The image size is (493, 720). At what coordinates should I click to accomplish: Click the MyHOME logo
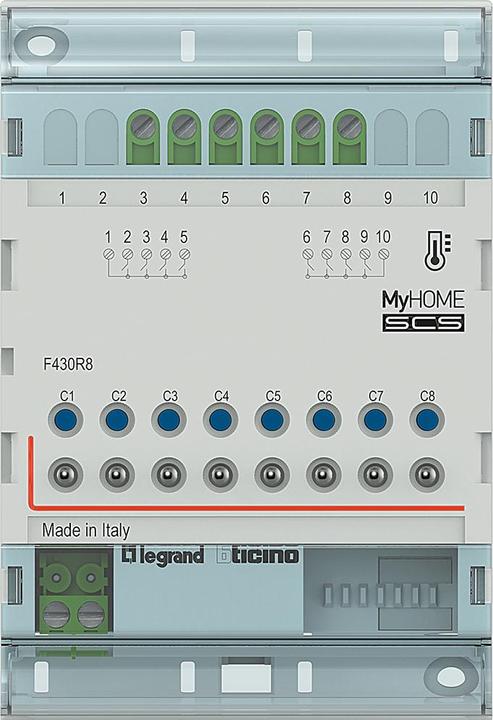(423, 300)
